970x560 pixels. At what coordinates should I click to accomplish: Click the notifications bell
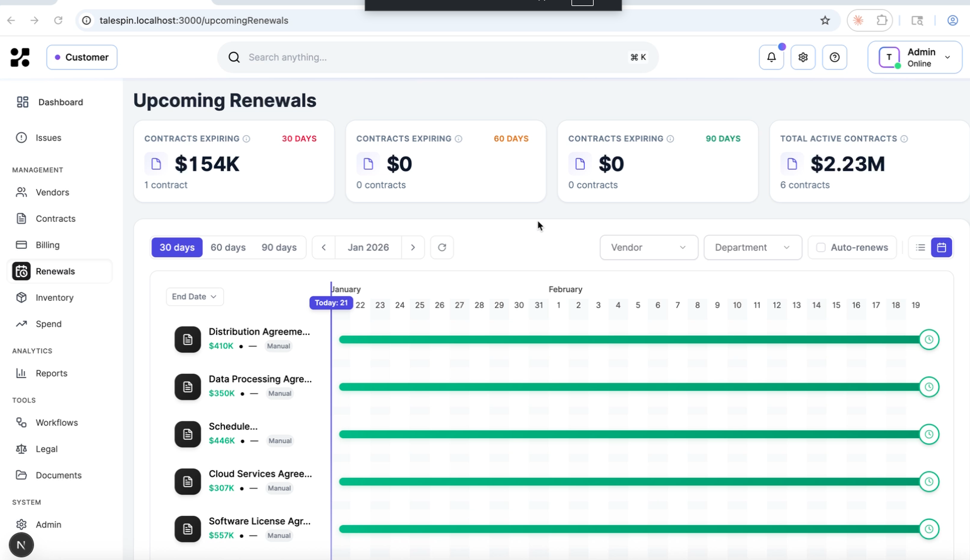(x=771, y=57)
